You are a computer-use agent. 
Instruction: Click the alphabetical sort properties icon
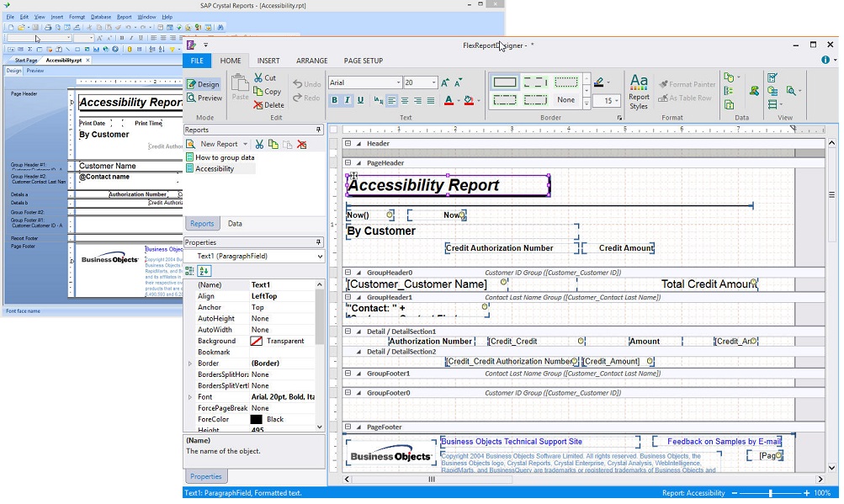pyautogui.click(x=204, y=271)
